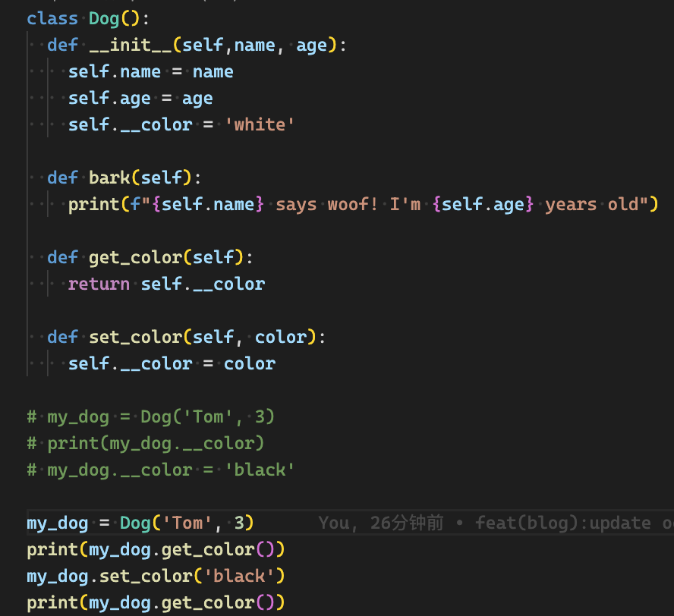Click the get_color method definition name

click(135, 257)
